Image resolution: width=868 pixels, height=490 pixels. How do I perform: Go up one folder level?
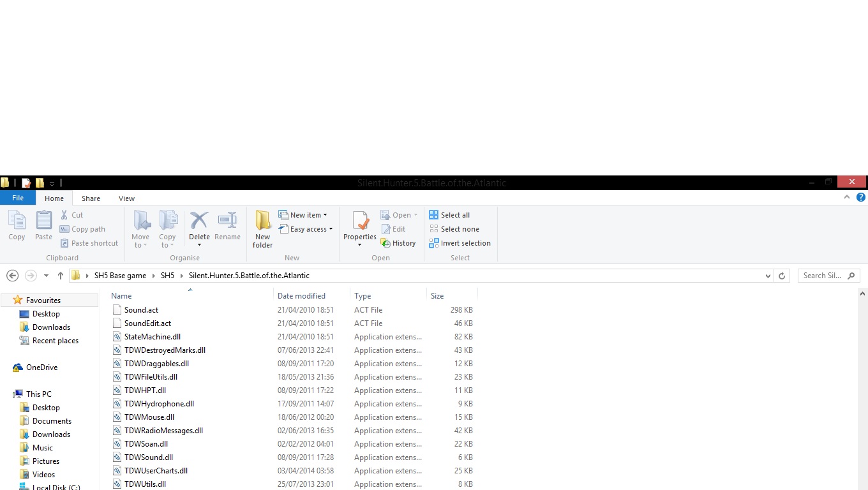tap(61, 276)
